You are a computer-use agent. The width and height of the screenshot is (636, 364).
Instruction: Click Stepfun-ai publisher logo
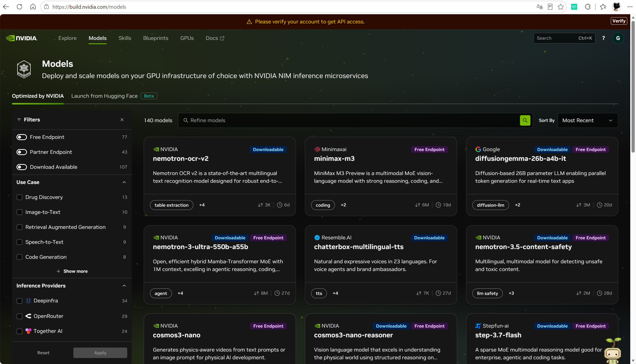478,326
